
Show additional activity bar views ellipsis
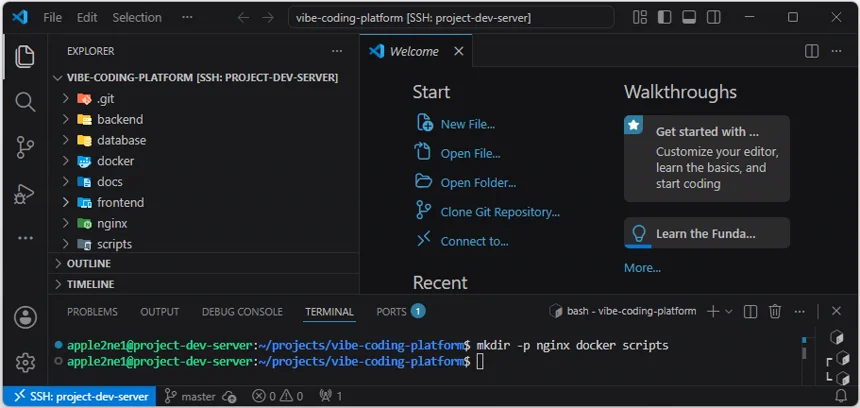click(25, 238)
